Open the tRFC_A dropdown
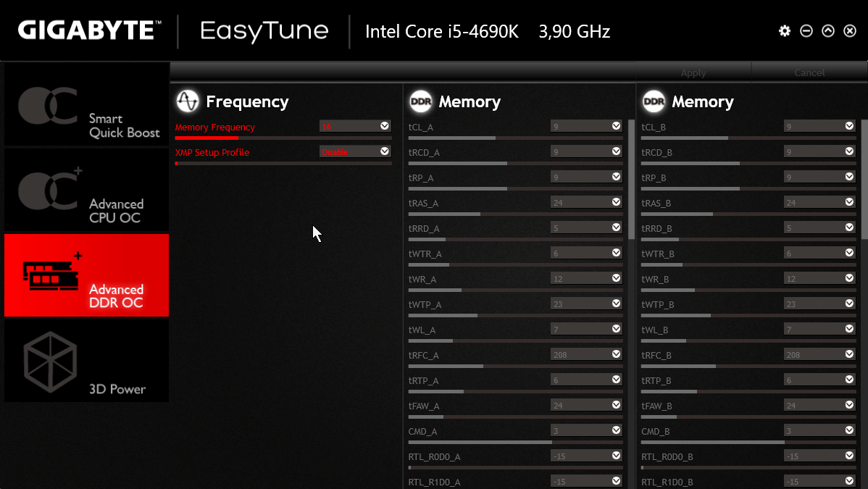 pos(586,354)
